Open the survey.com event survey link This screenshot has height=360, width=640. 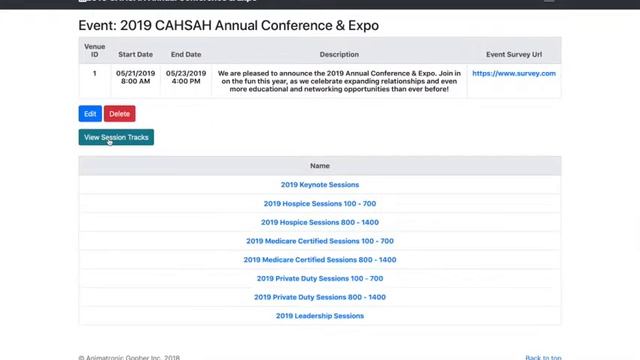[514, 73]
